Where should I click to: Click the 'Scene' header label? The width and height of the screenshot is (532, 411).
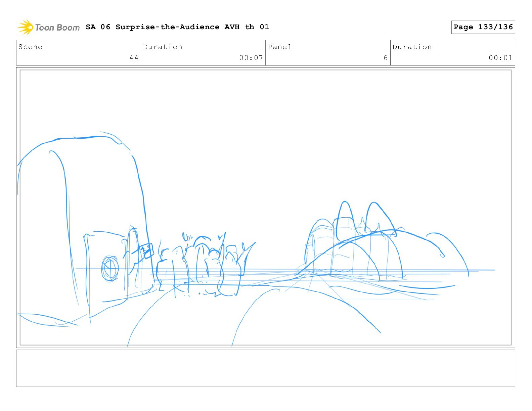tap(30, 47)
